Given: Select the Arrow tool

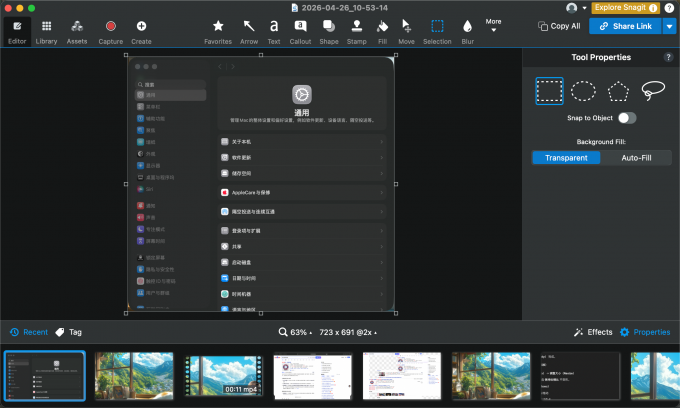Looking at the screenshot, I should (249, 32).
